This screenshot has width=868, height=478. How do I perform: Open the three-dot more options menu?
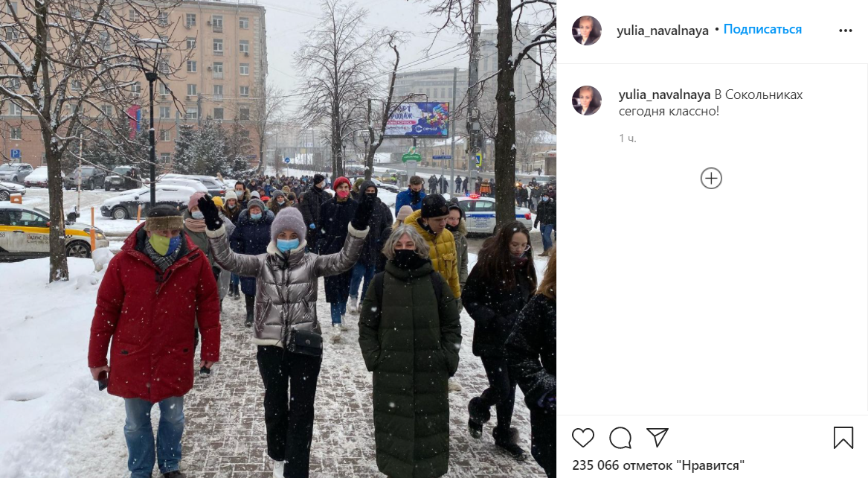845,31
